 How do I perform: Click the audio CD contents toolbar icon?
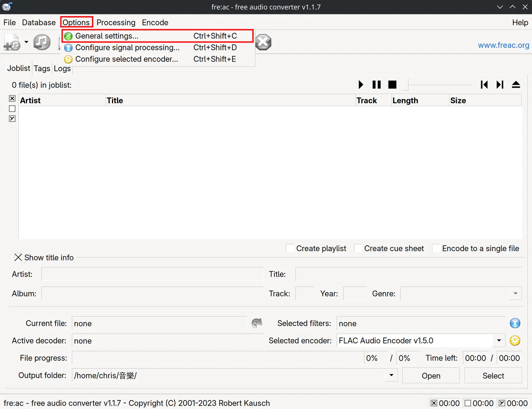point(42,42)
